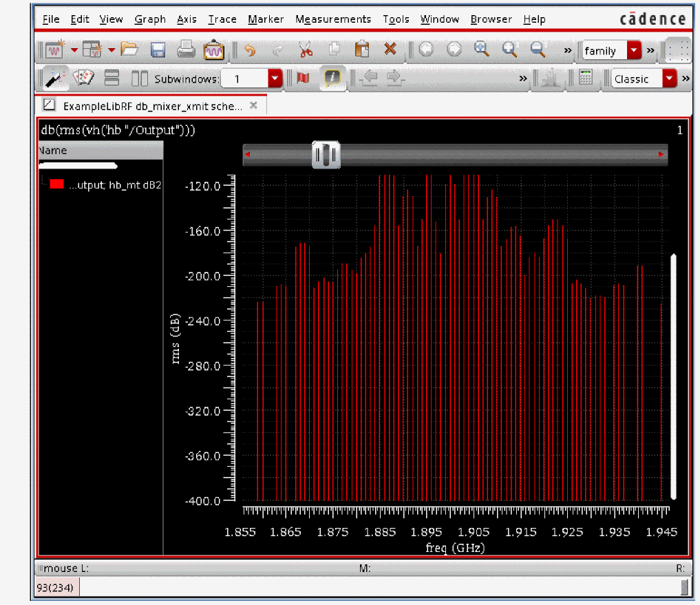
Task: Click the Zoom In magnifier icon
Action: pos(482,50)
